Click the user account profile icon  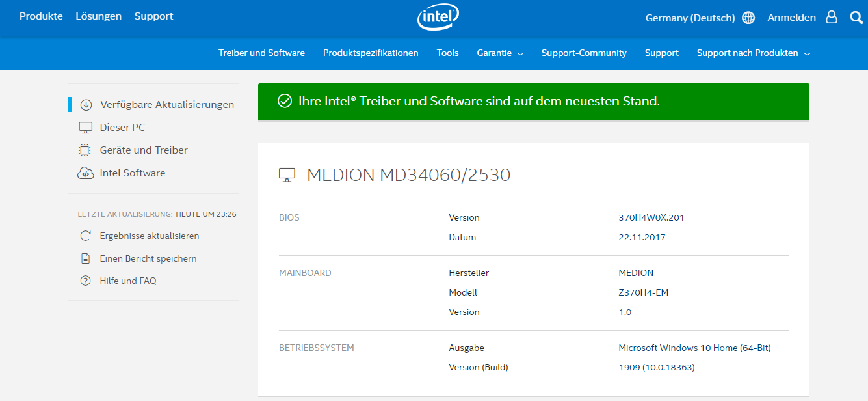[832, 18]
